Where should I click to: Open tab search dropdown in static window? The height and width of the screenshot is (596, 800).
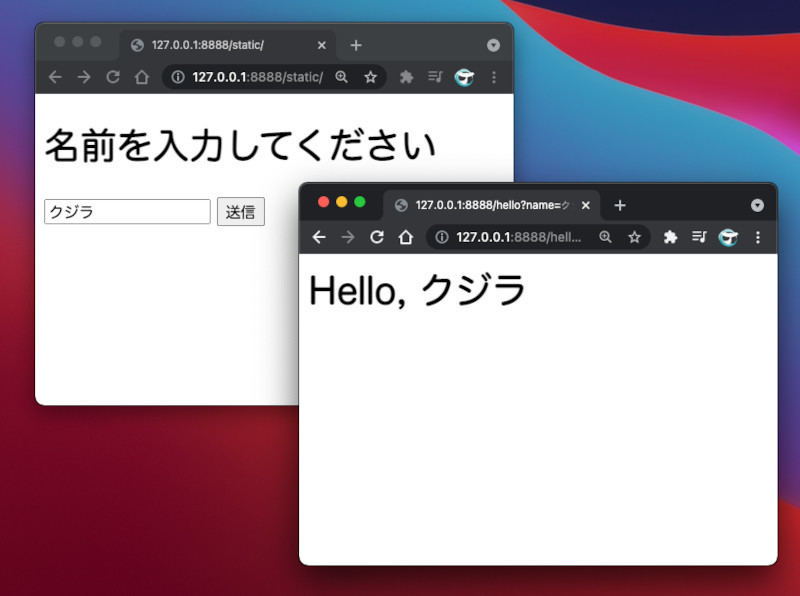tap(493, 45)
